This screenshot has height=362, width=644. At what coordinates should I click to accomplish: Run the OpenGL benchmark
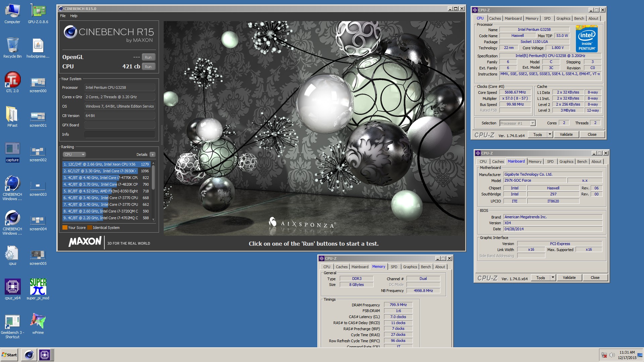click(x=148, y=57)
